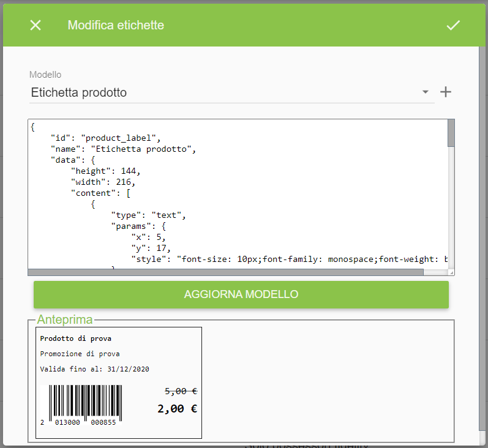Click the struck-through 5,00 € price

[181, 391]
